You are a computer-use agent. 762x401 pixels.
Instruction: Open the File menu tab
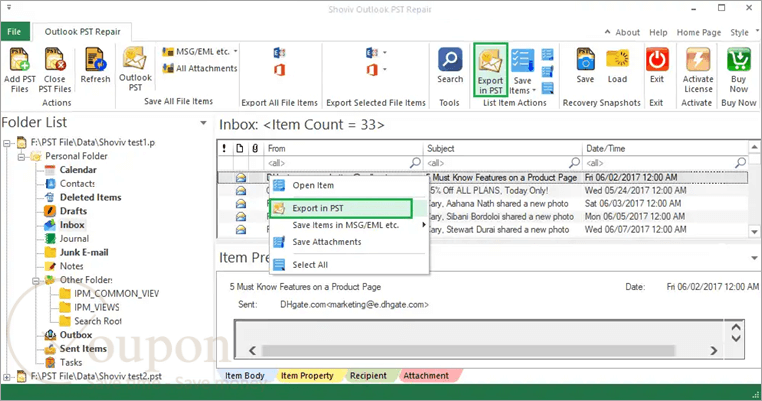click(15, 32)
